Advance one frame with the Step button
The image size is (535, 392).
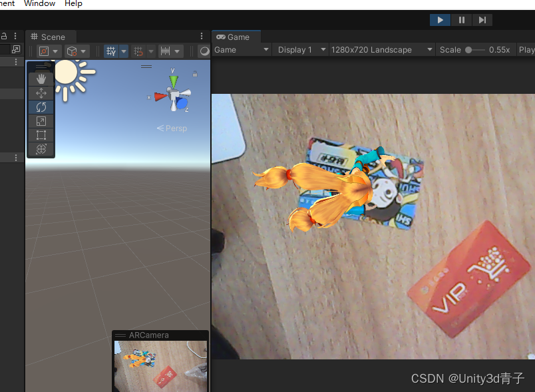[x=482, y=20]
